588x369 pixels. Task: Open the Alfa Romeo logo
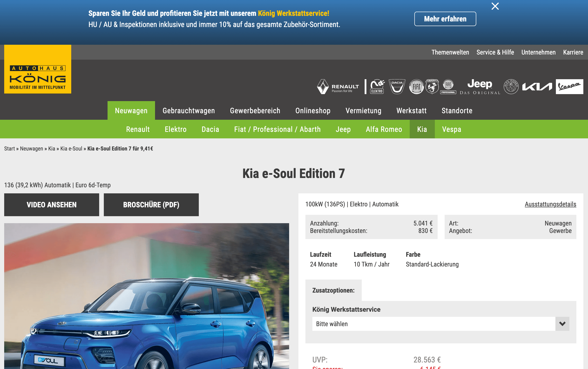click(x=511, y=87)
